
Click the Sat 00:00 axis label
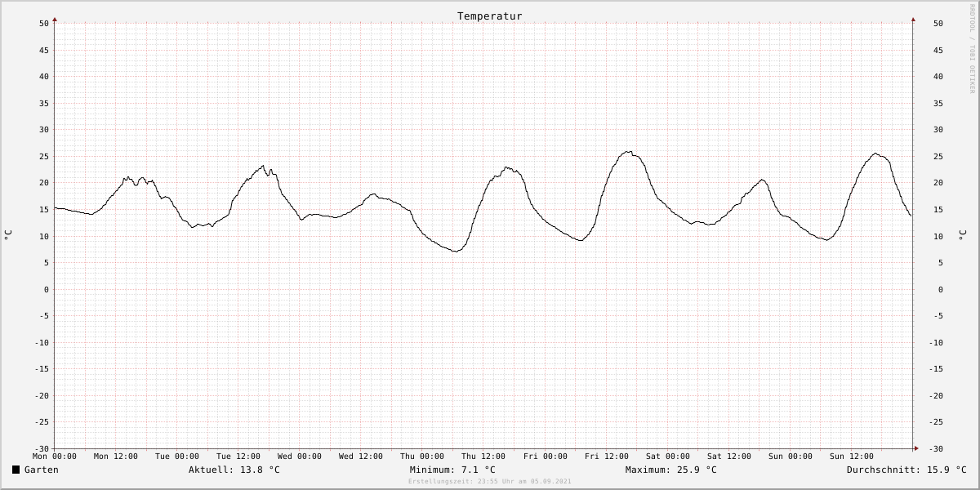[668, 457]
